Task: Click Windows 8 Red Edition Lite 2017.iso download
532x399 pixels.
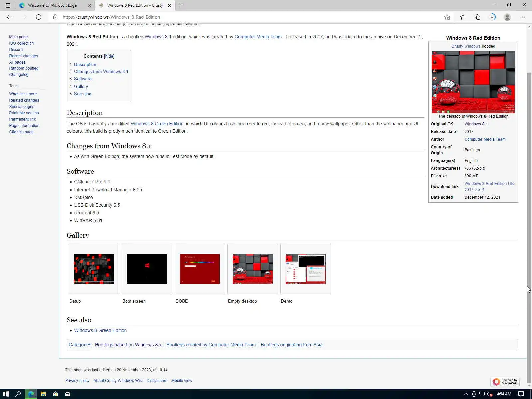Action: [x=489, y=187]
